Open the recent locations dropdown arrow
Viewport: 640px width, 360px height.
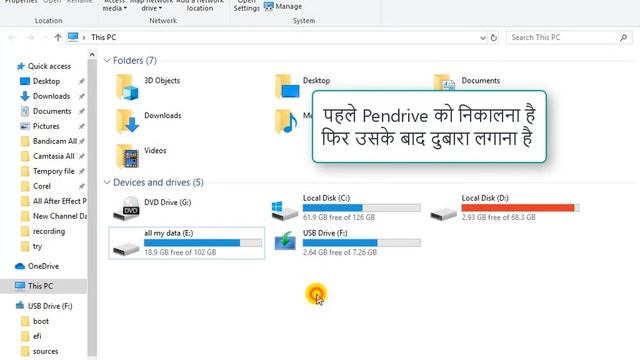44,38
